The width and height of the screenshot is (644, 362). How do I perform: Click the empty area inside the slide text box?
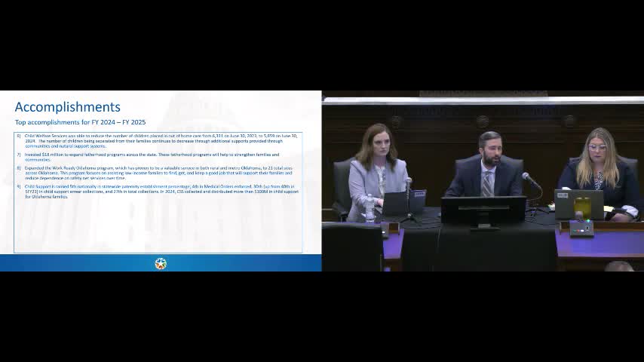click(x=158, y=226)
